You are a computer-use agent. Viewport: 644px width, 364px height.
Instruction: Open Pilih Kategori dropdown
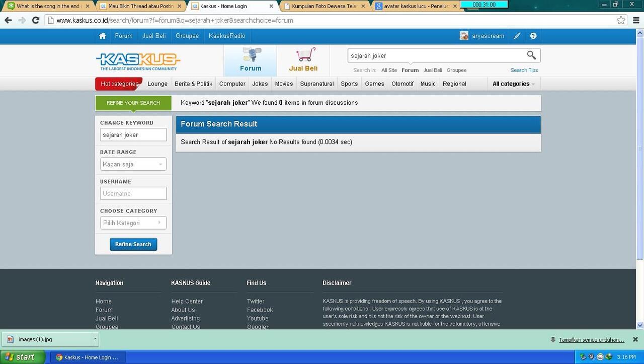pyautogui.click(x=133, y=223)
